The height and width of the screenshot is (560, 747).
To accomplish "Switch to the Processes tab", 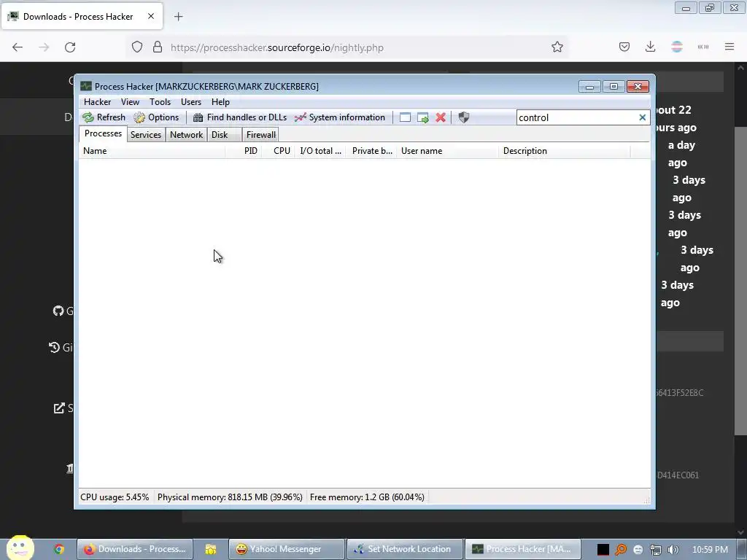I will 103,134.
